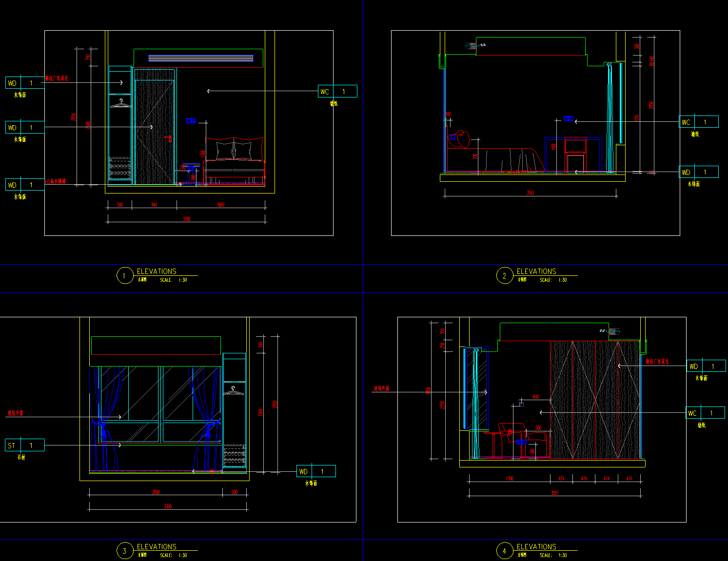The width and height of the screenshot is (728, 561).
Task: Select the '1700' dimension in elevation 4
Action: (510, 479)
